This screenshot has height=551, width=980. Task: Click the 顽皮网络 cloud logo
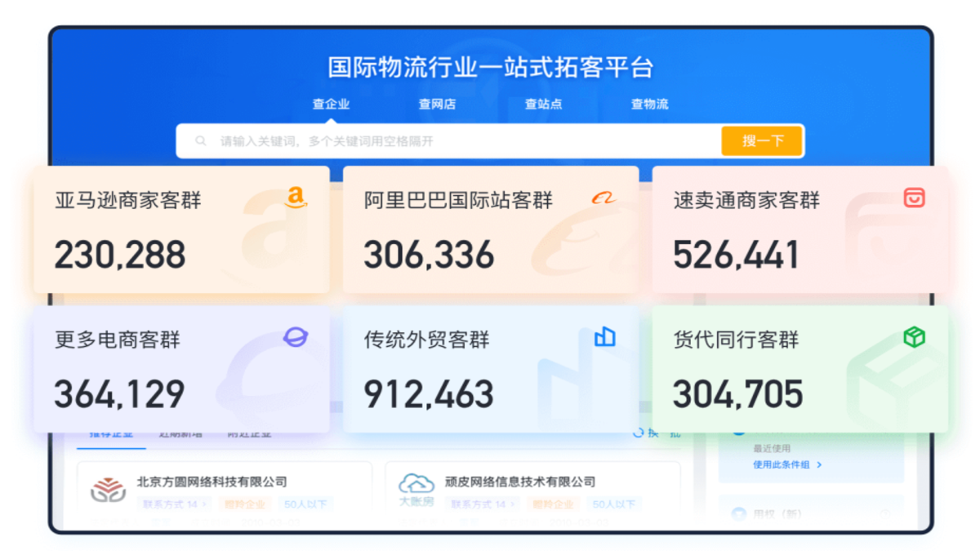[416, 487]
